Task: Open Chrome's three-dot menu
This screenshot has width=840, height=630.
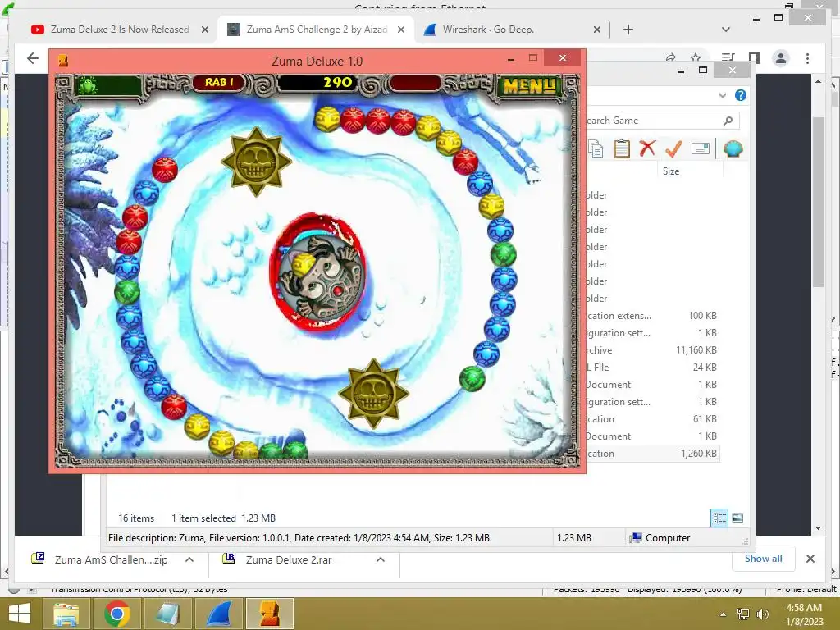Action: (807, 58)
